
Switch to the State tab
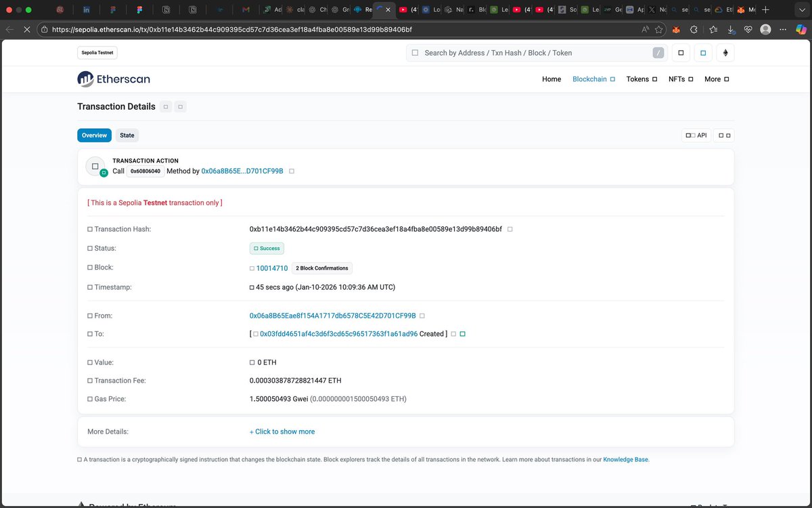point(127,135)
